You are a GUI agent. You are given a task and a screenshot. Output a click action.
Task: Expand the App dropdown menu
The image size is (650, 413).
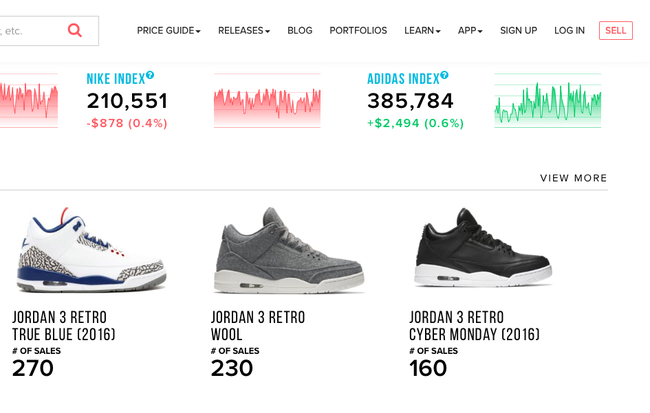(x=470, y=31)
